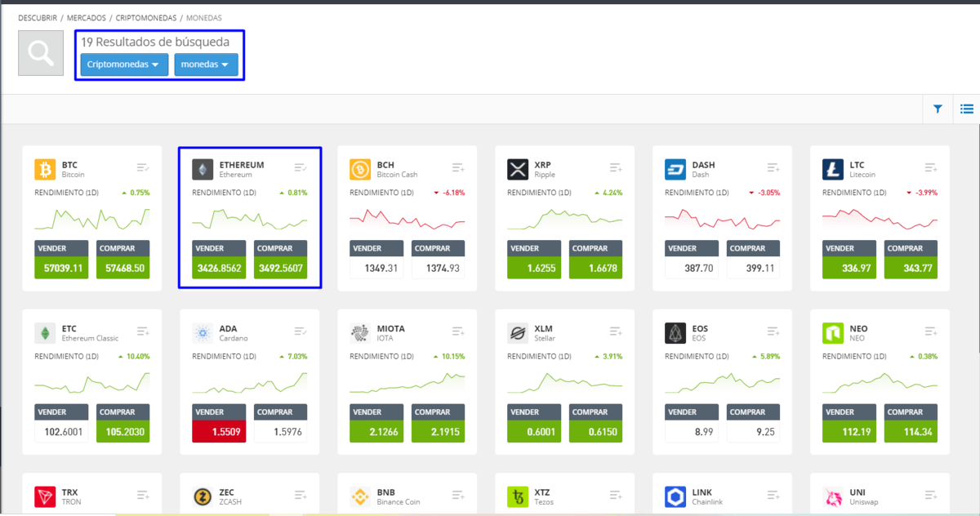Toggle watchlist icon on Ethereum card
The image size is (980, 516).
coord(301,167)
